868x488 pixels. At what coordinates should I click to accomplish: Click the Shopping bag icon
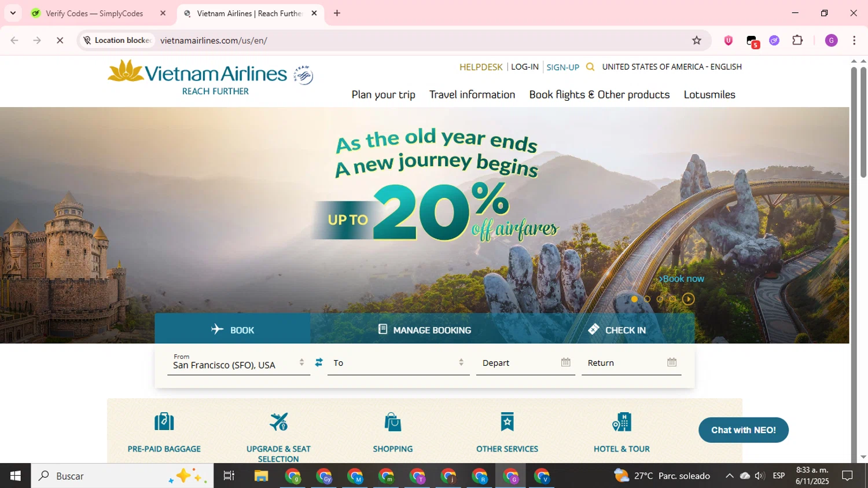pos(393,421)
